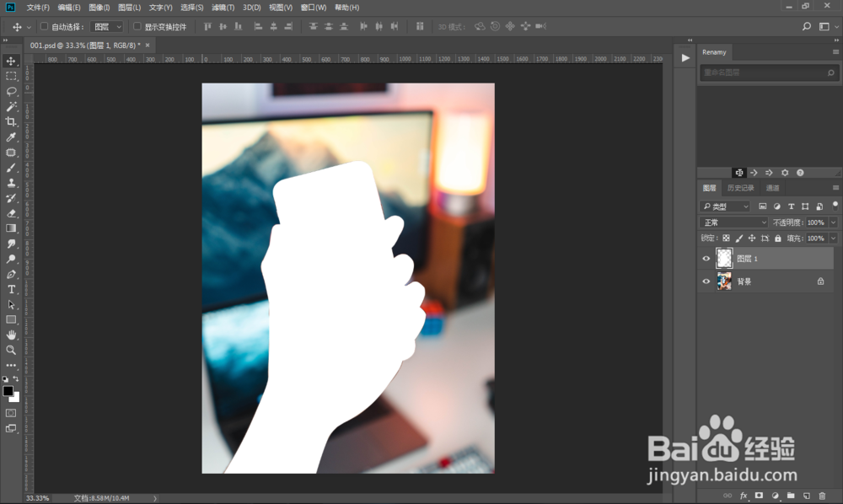Click the 不透明度 100% value field

(x=817, y=223)
